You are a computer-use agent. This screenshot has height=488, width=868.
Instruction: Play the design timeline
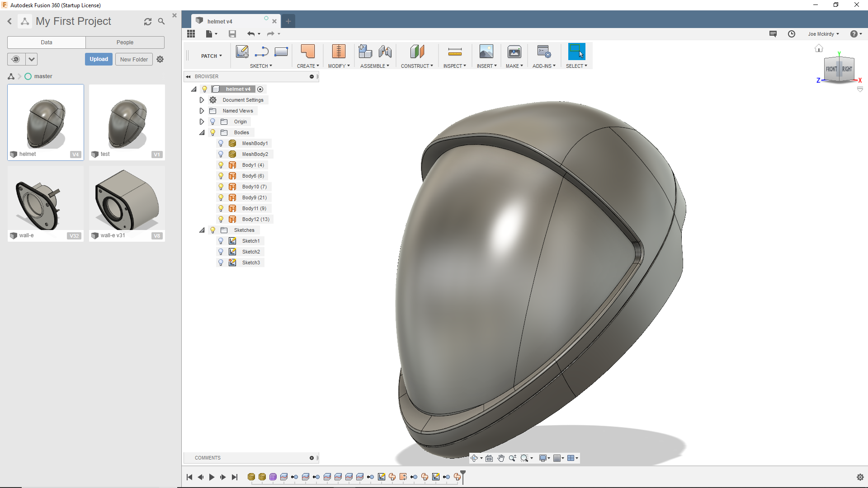212,477
